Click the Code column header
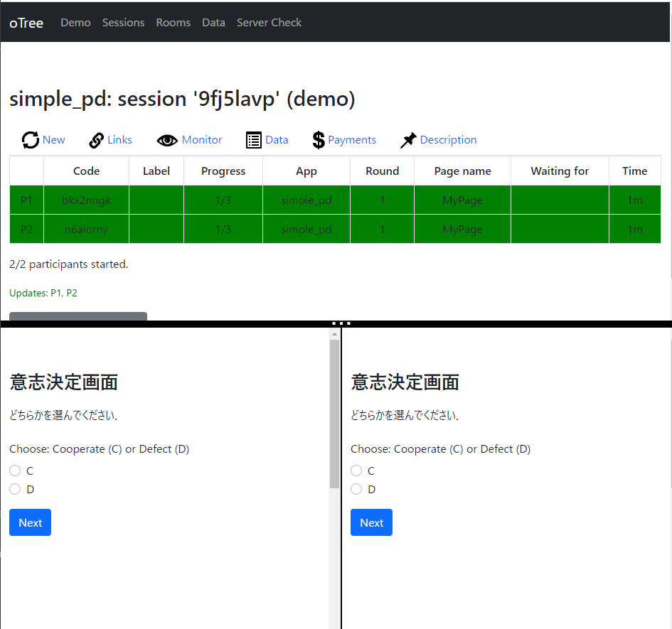The width and height of the screenshot is (672, 629). tap(86, 171)
